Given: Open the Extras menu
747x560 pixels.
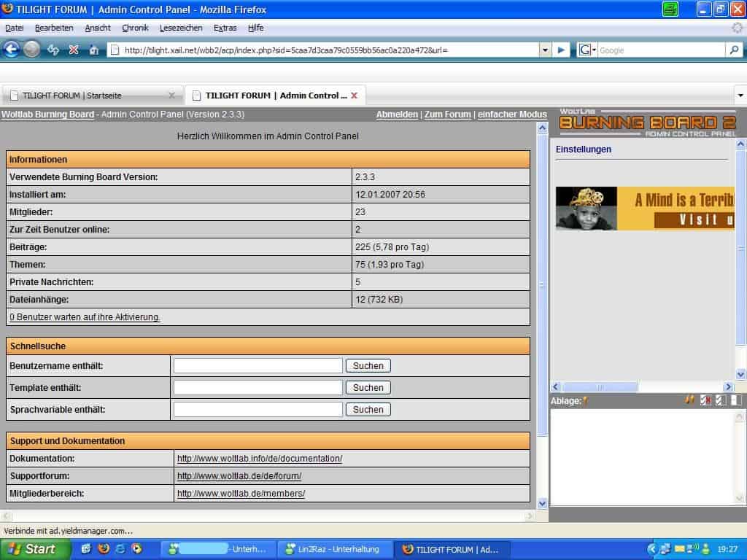Looking at the screenshot, I should click(225, 28).
